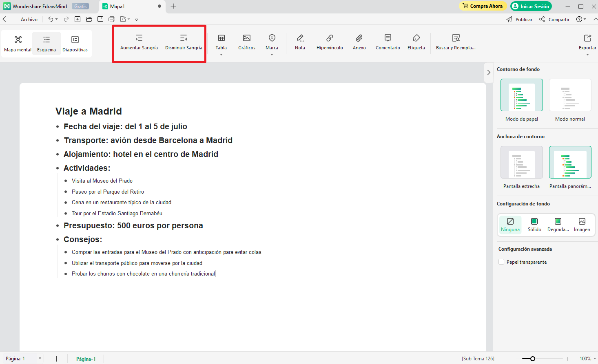
Task: Switch to Mapa mental view
Action: tap(18, 44)
